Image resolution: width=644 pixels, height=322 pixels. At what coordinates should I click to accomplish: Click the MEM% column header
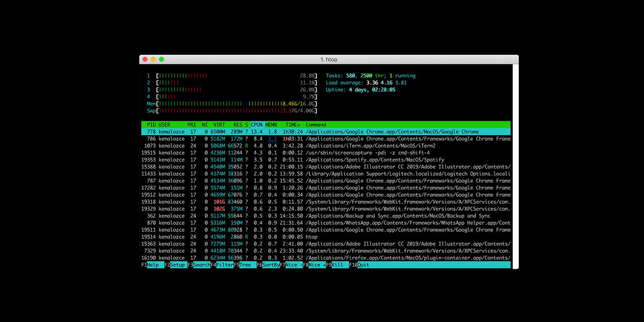[271, 125]
